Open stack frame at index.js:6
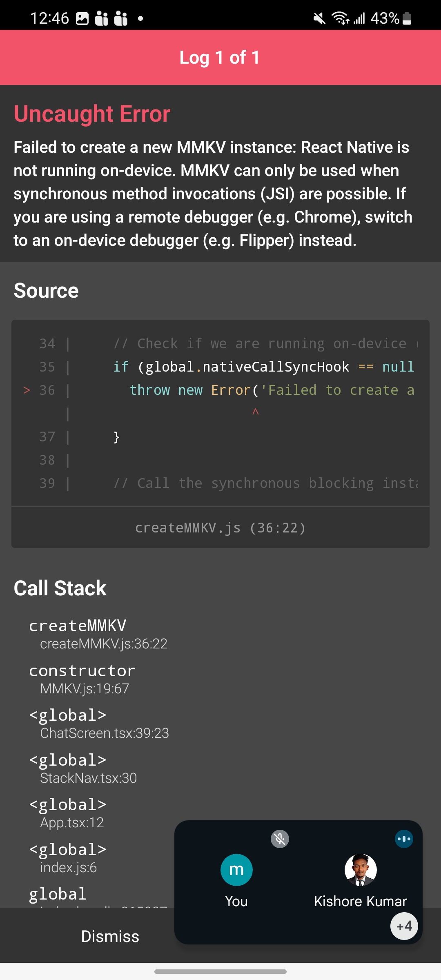The image size is (441, 980). [x=67, y=858]
